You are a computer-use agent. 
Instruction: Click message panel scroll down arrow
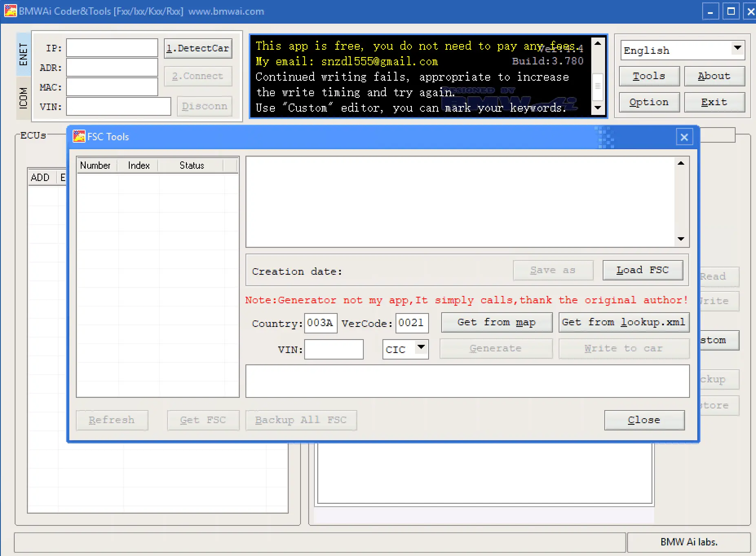click(598, 108)
